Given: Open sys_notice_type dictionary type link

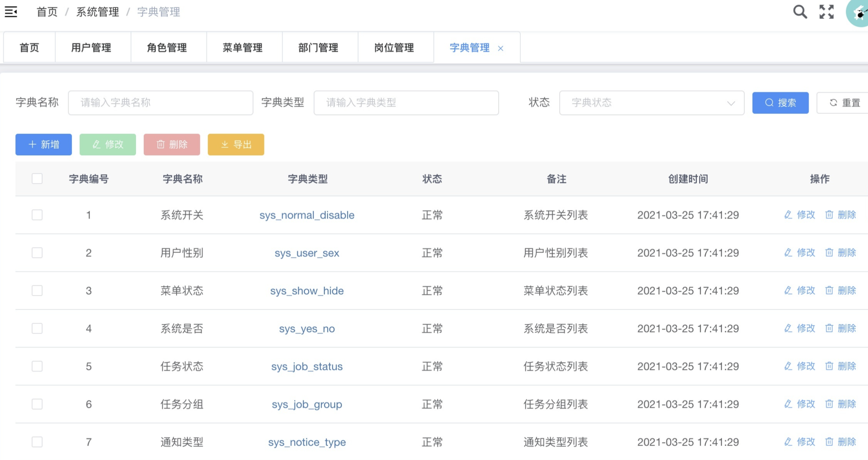Looking at the screenshot, I should pyautogui.click(x=307, y=442).
